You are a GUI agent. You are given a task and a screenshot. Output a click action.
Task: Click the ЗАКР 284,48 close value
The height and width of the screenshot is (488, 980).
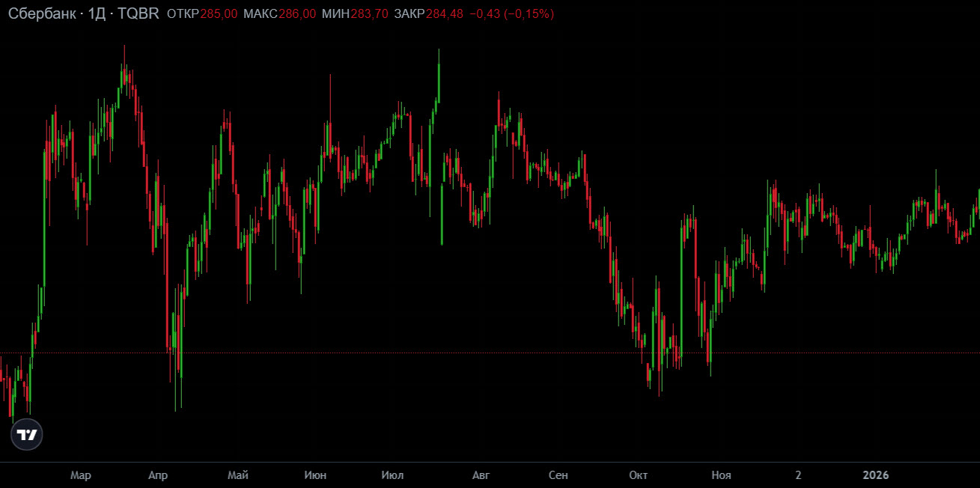click(428, 14)
